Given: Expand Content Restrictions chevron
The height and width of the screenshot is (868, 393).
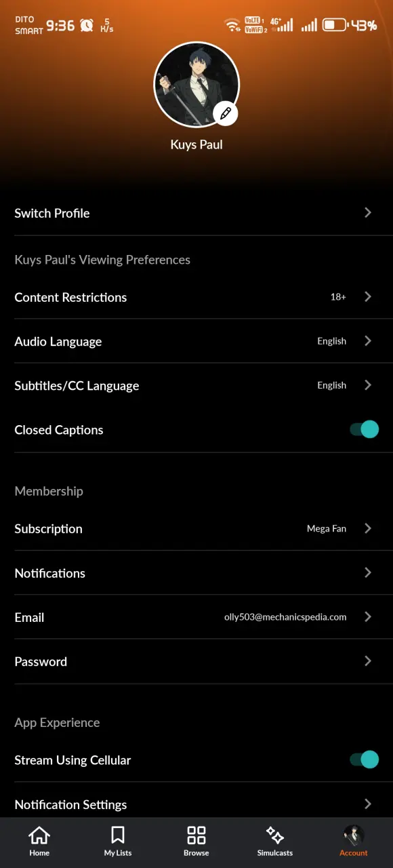Looking at the screenshot, I should [x=368, y=297].
